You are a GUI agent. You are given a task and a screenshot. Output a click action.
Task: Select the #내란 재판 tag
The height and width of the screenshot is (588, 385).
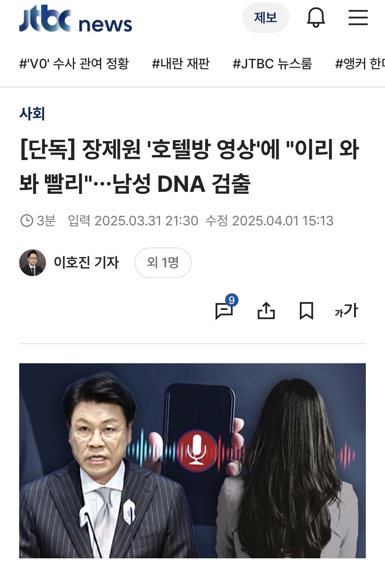click(x=181, y=64)
